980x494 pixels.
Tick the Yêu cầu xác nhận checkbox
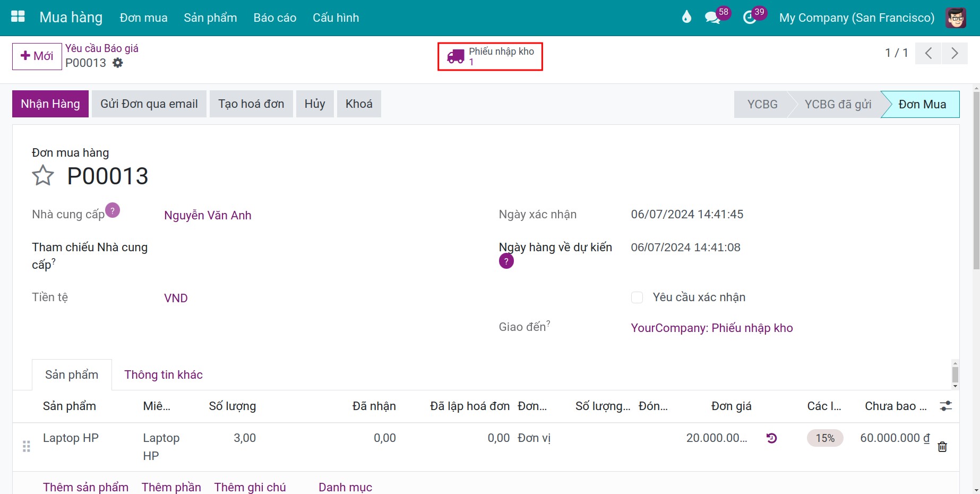point(637,297)
